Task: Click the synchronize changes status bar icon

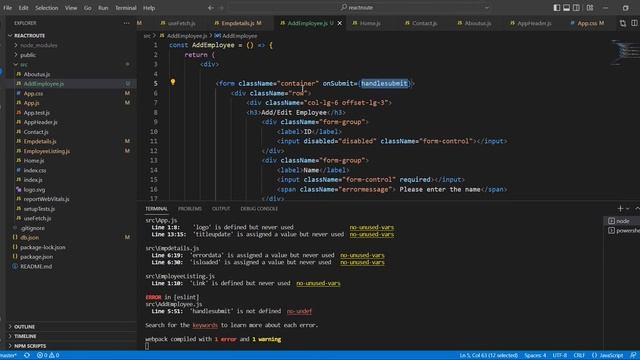Action: pos(27,356)
